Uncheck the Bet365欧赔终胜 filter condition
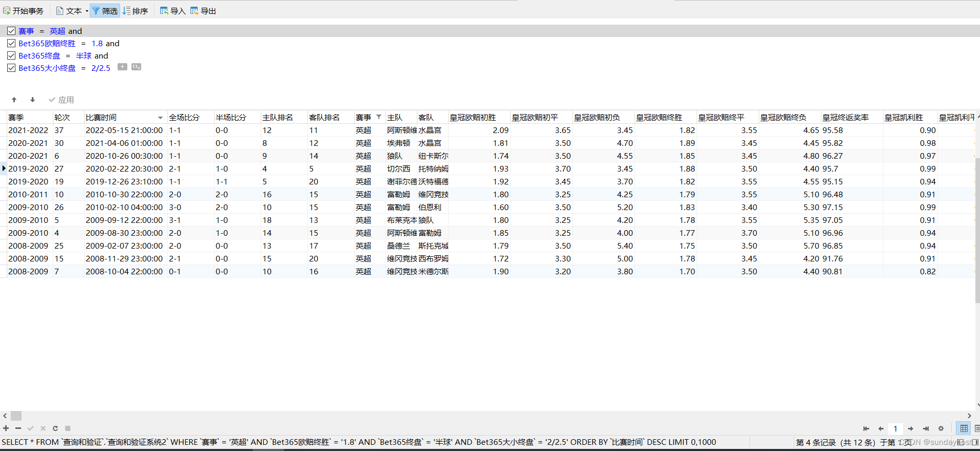This screenshot has width=980, height=451. (11, 43)
